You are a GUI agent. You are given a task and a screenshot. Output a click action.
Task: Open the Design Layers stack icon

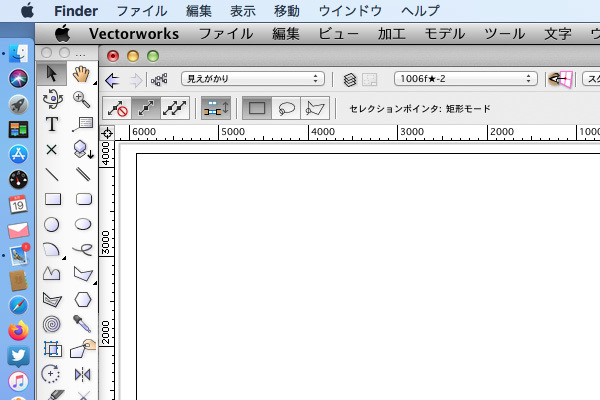(350, 80)
